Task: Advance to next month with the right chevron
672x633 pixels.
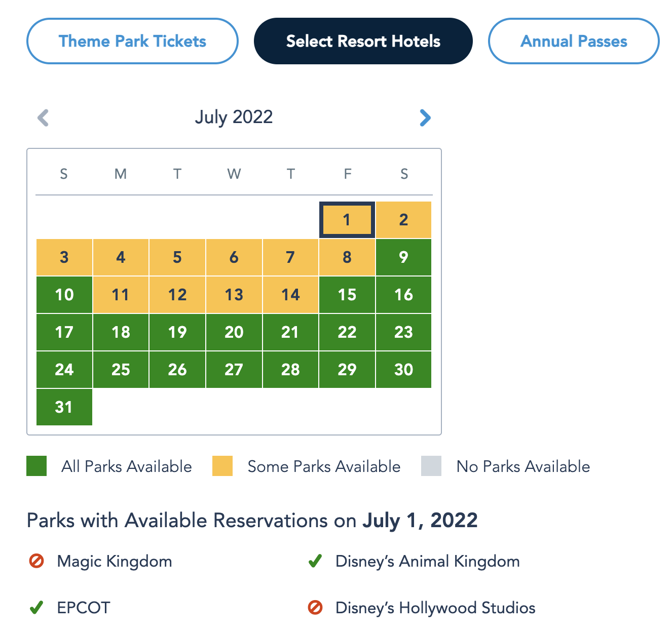Action: coord(425,118)
